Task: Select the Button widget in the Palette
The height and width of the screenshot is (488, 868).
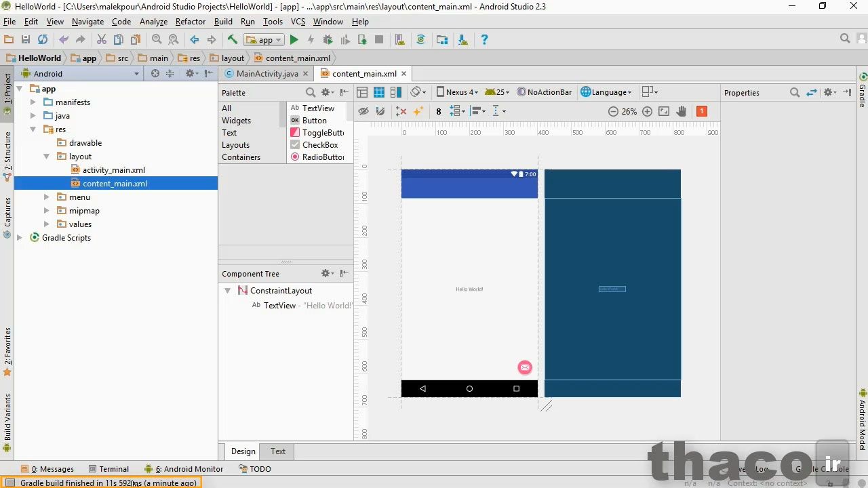Action: [x=315, y=121]
